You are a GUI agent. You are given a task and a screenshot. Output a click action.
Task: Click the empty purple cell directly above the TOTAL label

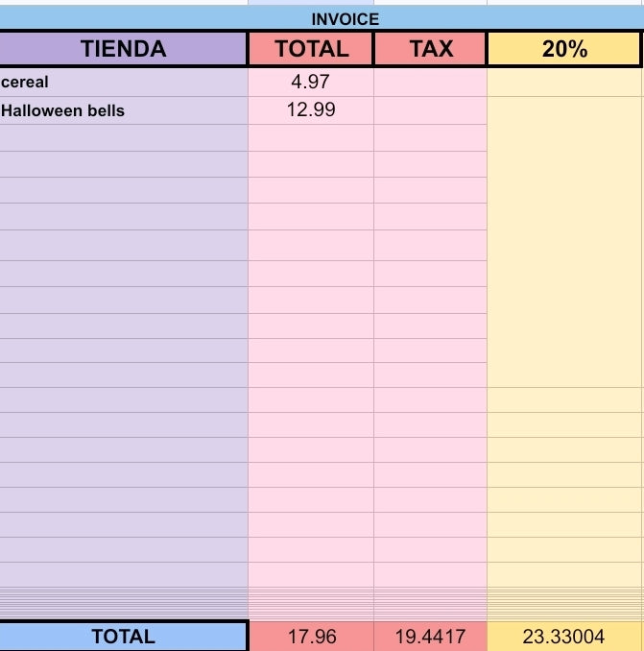(124, 617)
